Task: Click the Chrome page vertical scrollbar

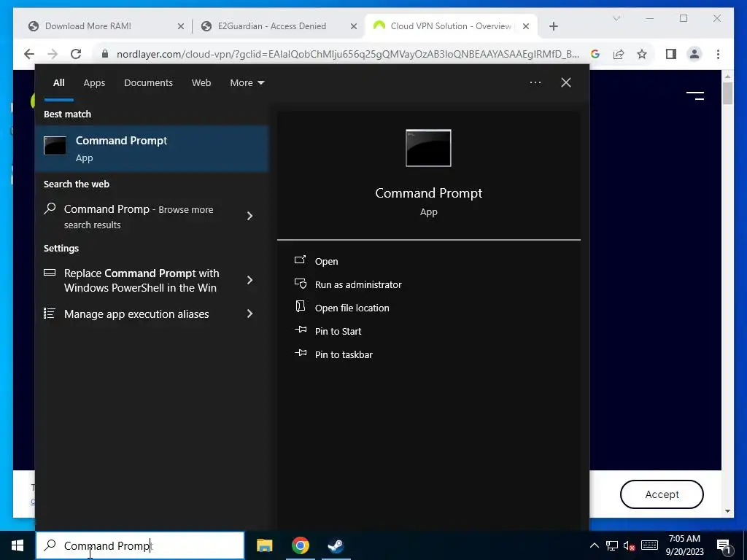Action: pyautogui.click(x=727, y=93)
